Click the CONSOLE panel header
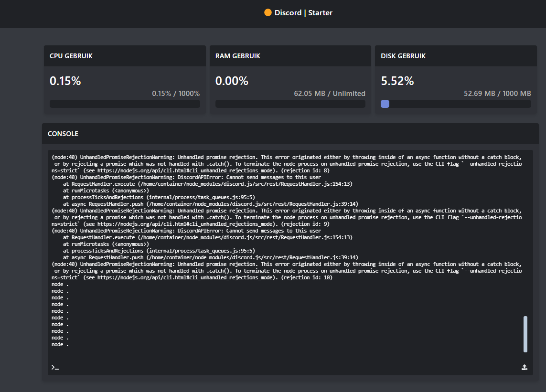 click(x=63, y=134)
